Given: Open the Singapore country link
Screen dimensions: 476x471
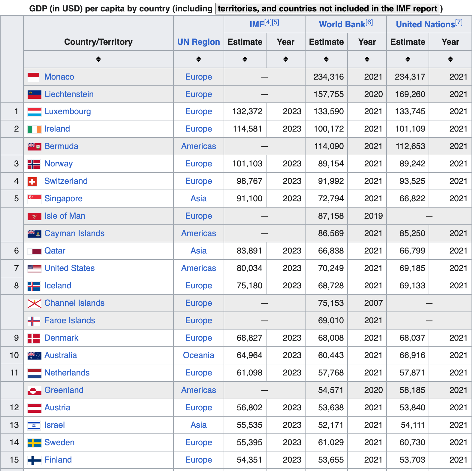Looking at the screenshot, I should click(x=63, y=199).
